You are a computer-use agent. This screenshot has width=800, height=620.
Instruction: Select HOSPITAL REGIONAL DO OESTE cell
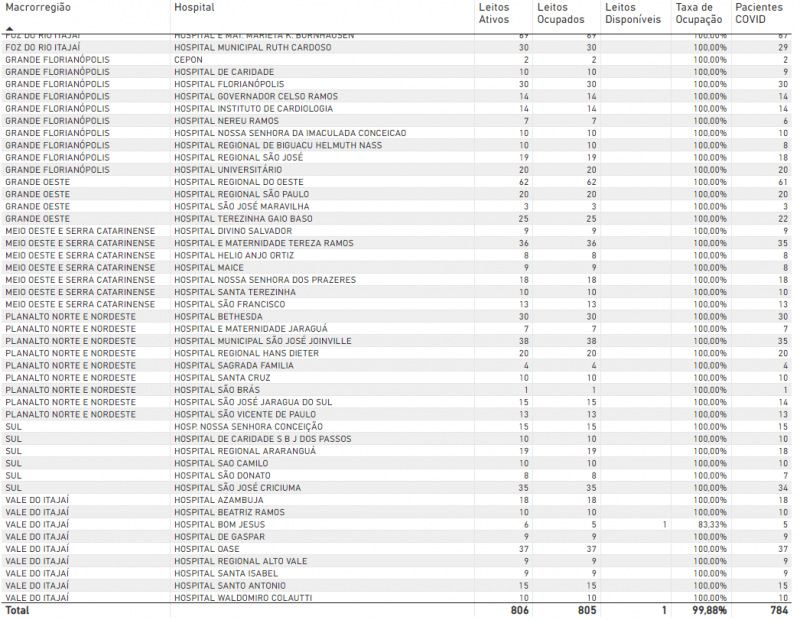coord(239,182)
